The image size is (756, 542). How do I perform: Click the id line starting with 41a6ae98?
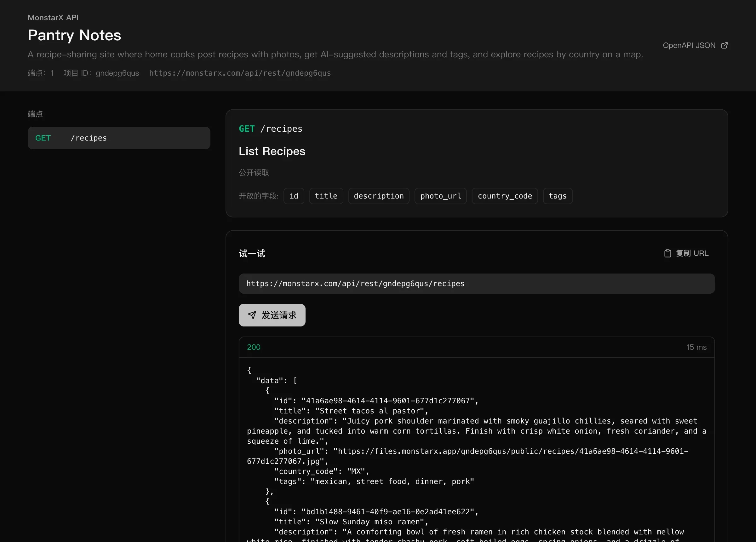click(x=376, y=401)
